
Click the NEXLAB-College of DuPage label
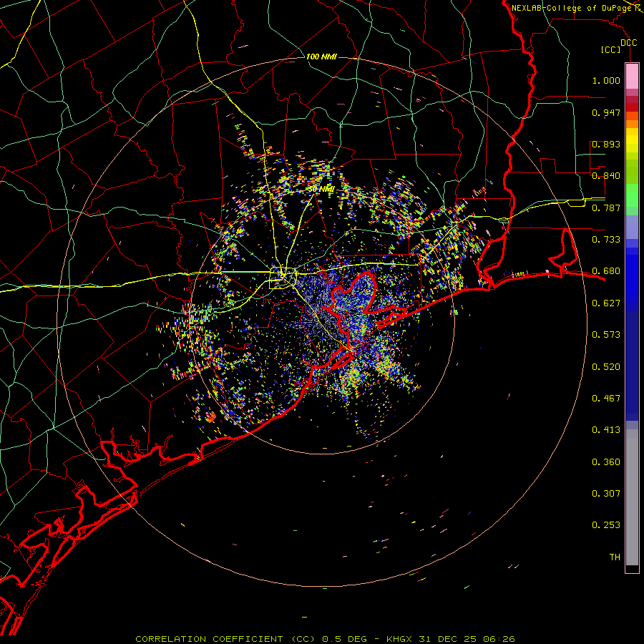[x=572, y=8]
